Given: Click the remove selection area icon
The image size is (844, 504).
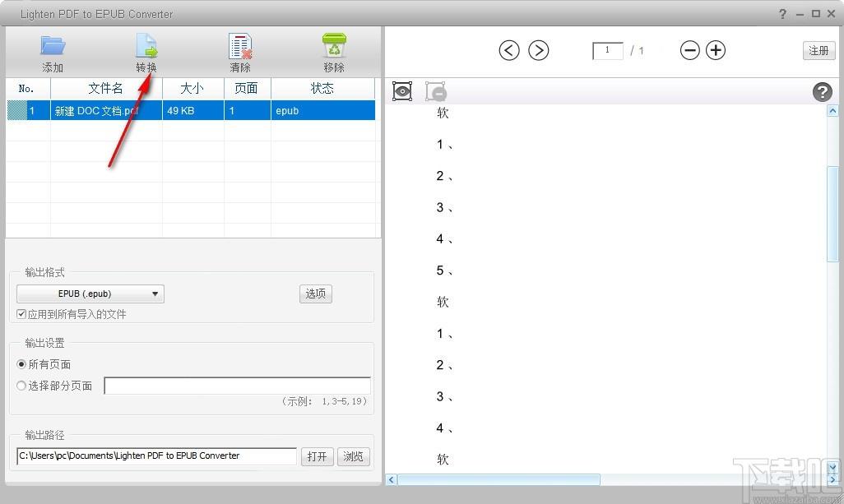Looking at the screenshot, I should (435, 91).
